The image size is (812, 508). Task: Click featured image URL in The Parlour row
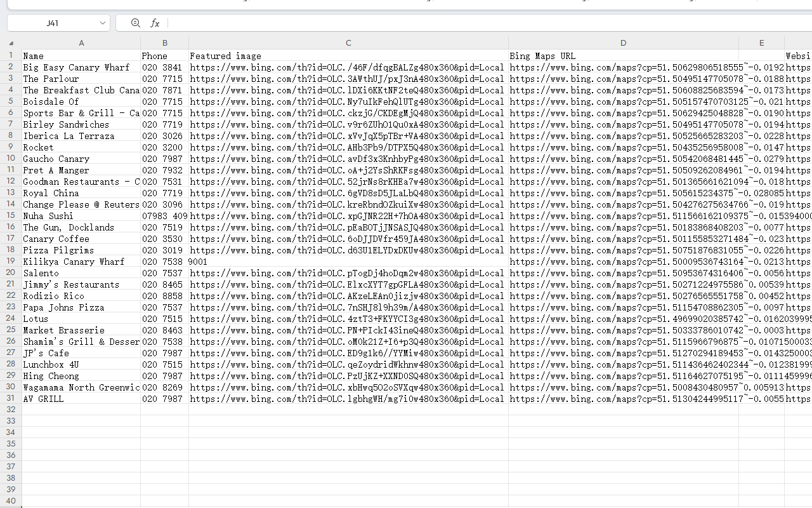(x=348, y=79)
